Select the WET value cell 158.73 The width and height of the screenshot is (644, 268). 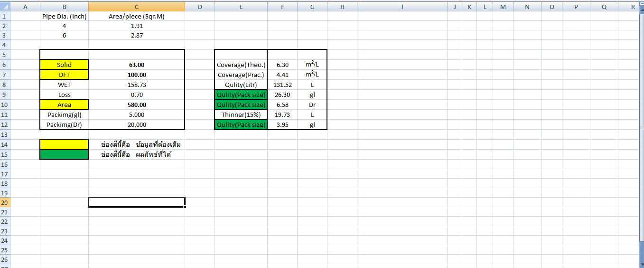tap(136, 85)
